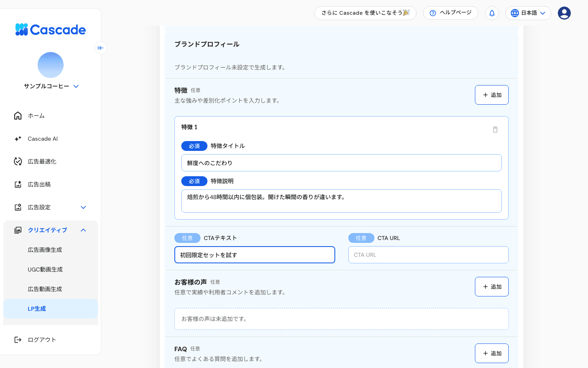Click the workspace avatar circle
The height and width of the screenshot is (368, 588).
point(51,65)
